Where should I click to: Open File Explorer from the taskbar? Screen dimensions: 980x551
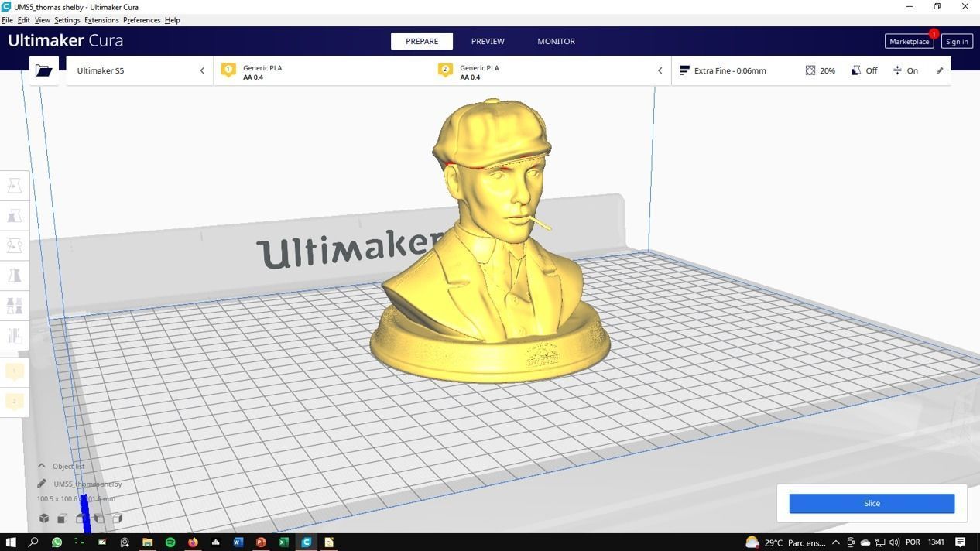pyautogui.click(x=147, y=542)
